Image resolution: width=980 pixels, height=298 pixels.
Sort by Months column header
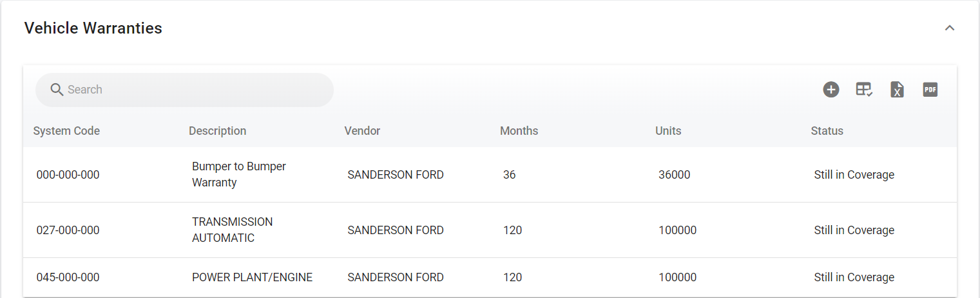coord(519,131)
